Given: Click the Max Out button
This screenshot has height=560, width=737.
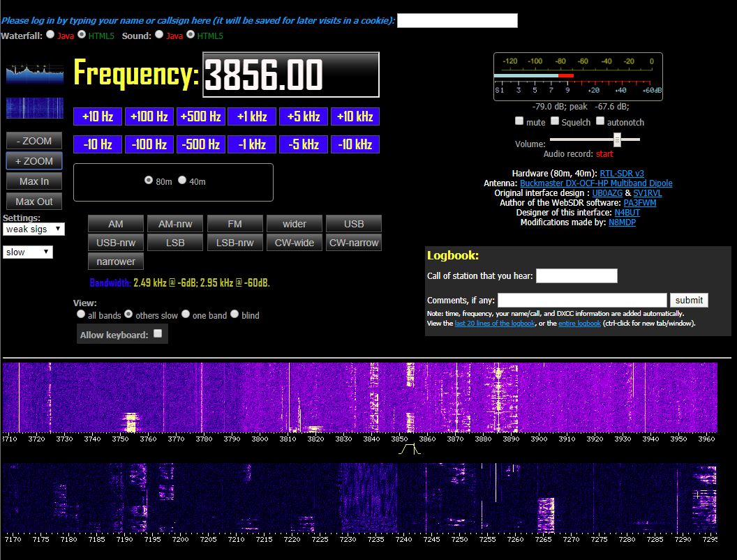Looking at the screenshot, I should (33, 201).
